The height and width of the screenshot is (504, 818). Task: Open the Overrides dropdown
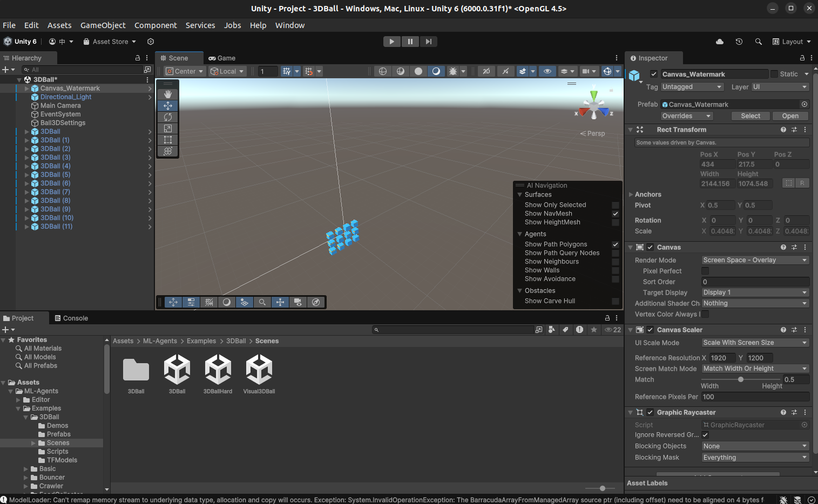pos(687,116)
